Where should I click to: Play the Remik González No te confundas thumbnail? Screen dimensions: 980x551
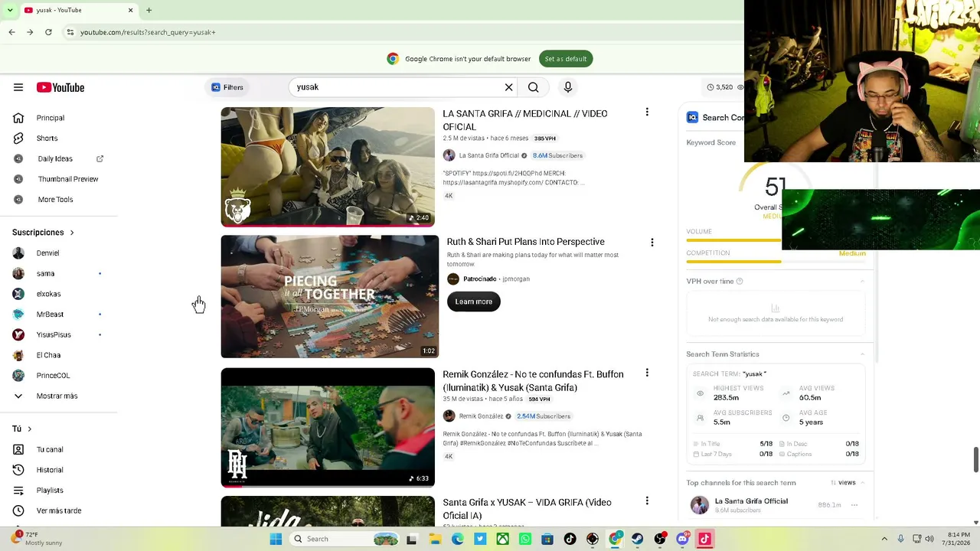[x=328, y=428]
